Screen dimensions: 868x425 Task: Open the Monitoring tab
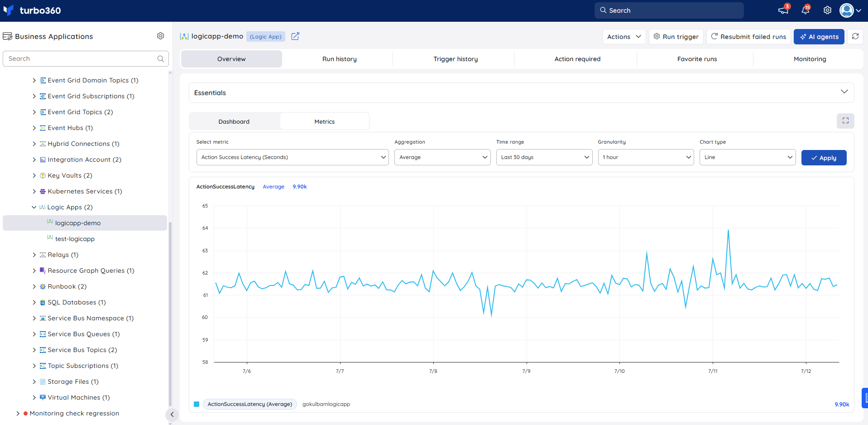(x=810, y=59)
